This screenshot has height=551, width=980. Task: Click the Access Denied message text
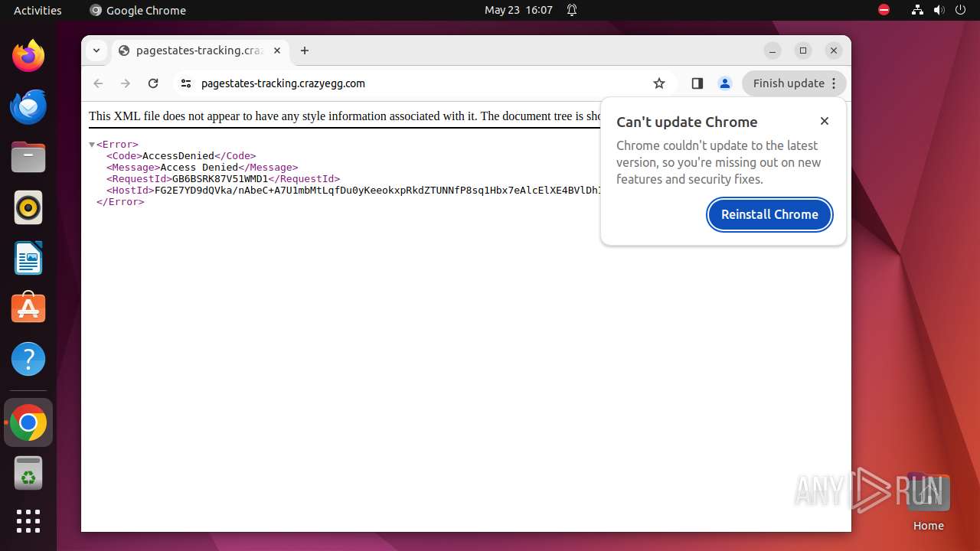pyautogui.click(x=198, y=168)
